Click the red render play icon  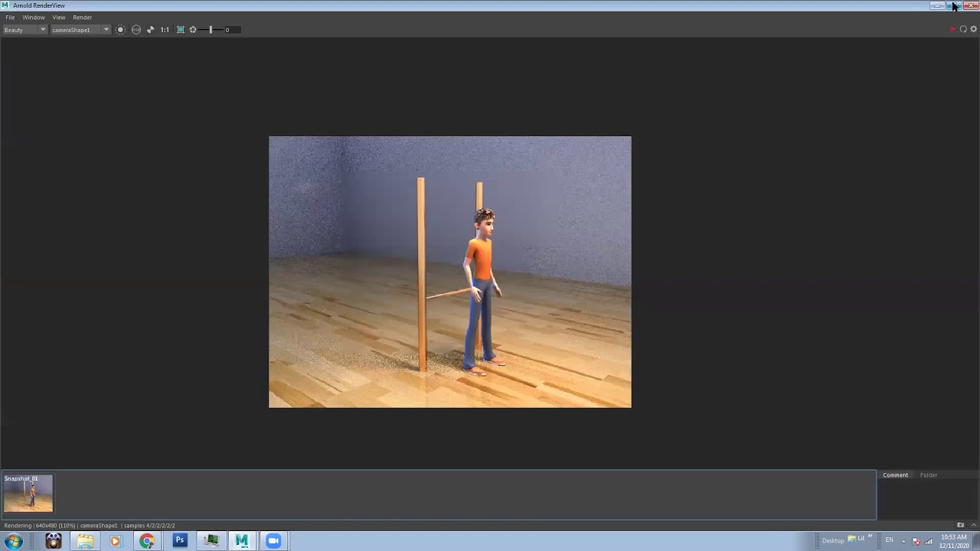[952, 29]
